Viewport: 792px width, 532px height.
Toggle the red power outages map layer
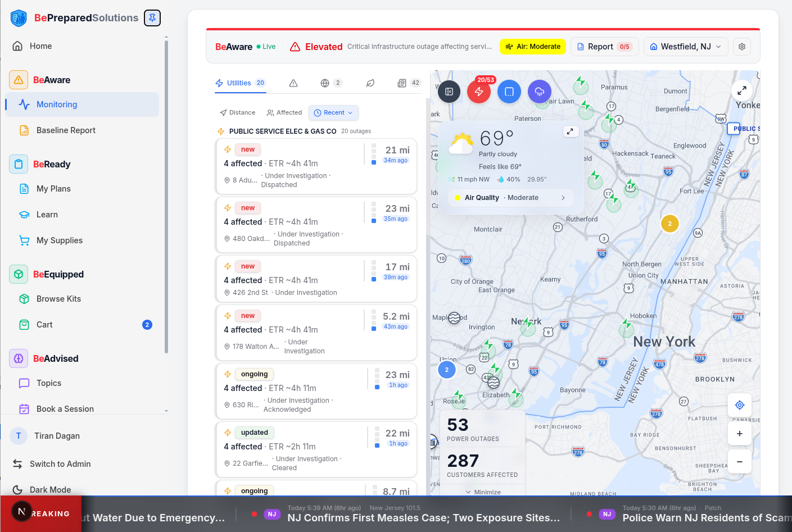click(x=479, y=92)
